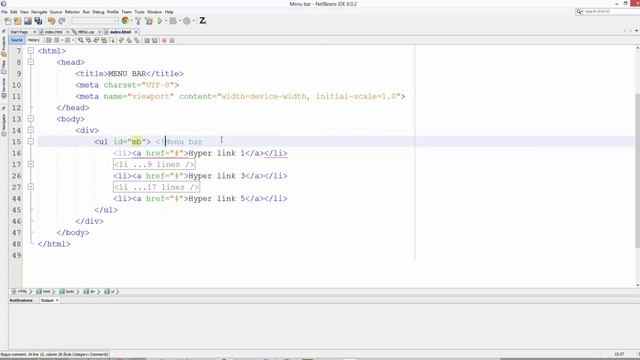
Task: Click the Stop Macro Recording icon
Action: (172, 40)
